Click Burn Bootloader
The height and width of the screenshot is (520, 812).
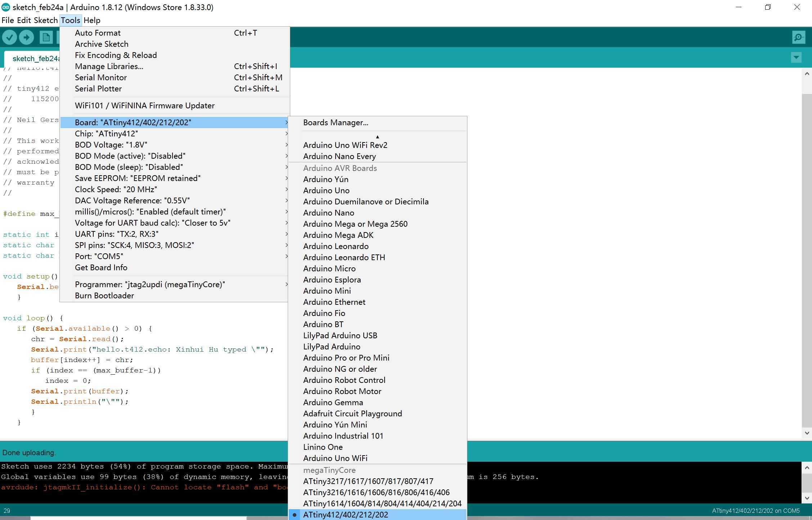click(175, 295)
